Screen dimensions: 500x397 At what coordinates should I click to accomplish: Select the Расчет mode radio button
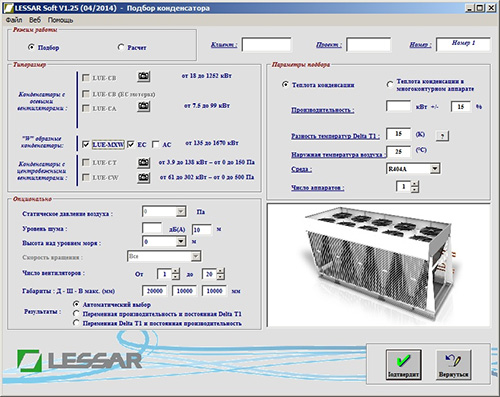121,47
